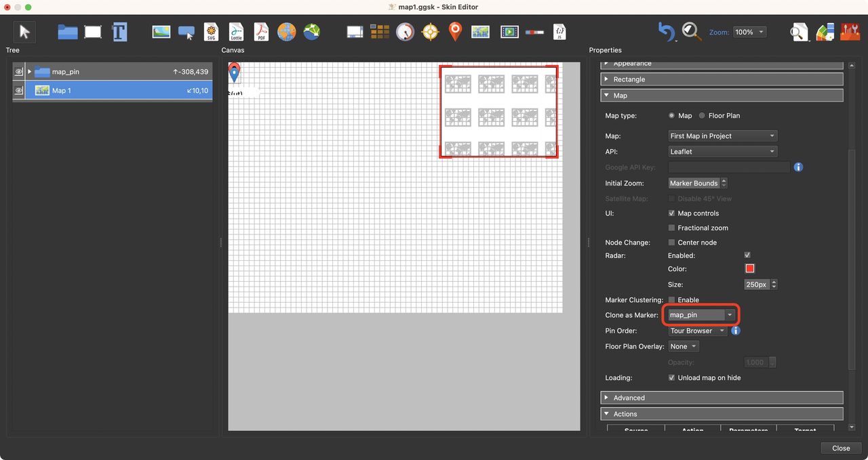
Task: Undo the last change
Action: coord(665,31)
